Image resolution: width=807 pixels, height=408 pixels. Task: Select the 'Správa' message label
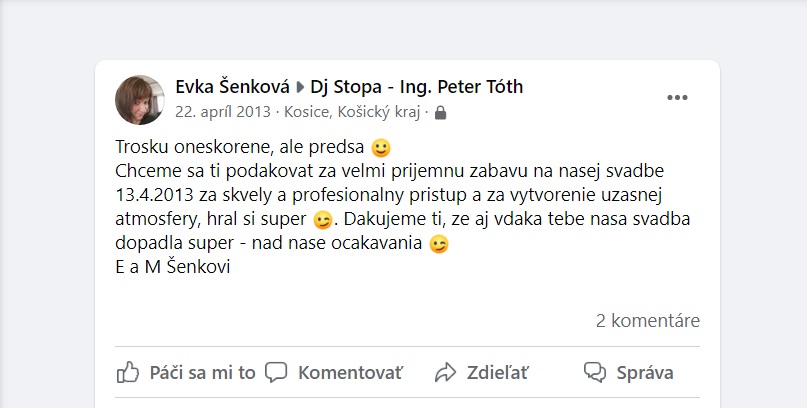(x=644, y=373)
